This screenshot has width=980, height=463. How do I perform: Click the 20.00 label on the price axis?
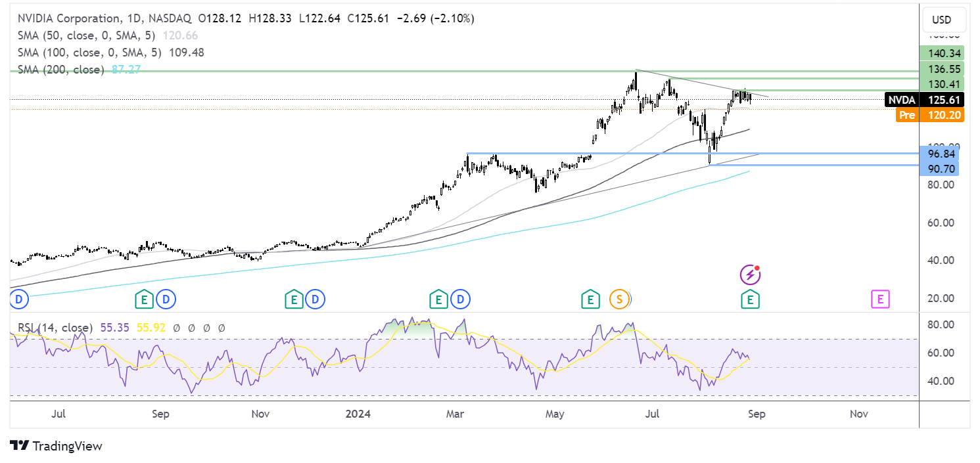[940, 298]
